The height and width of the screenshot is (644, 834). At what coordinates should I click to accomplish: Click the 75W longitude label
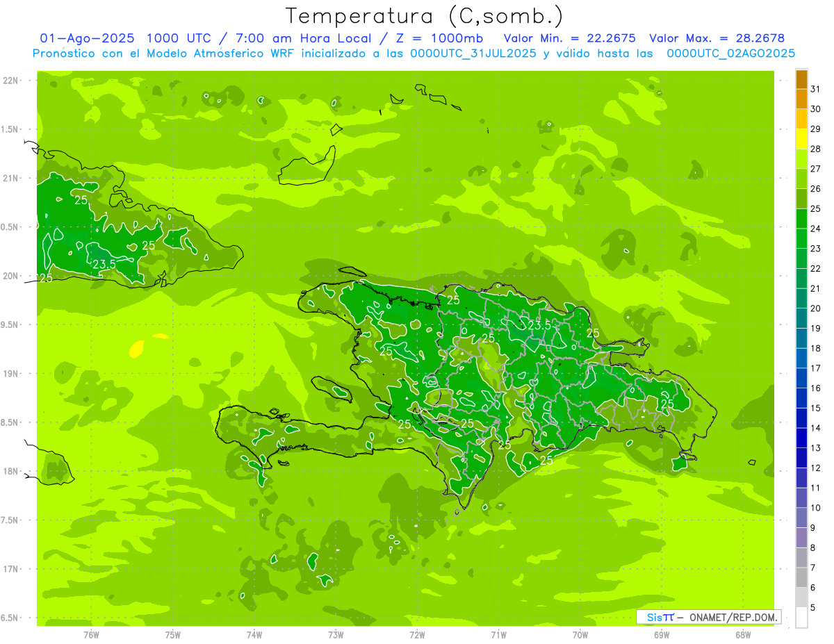(x=173, y=634)
